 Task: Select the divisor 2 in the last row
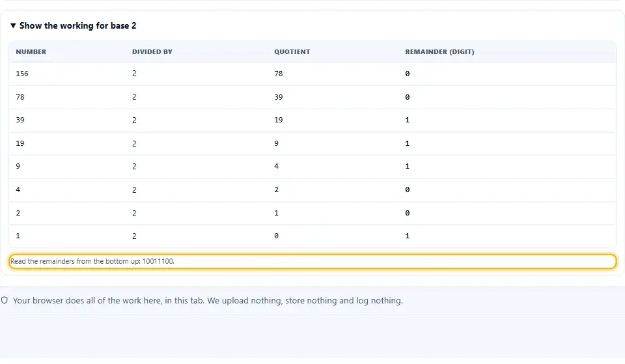pyautogui.click(x=134, y=236)
